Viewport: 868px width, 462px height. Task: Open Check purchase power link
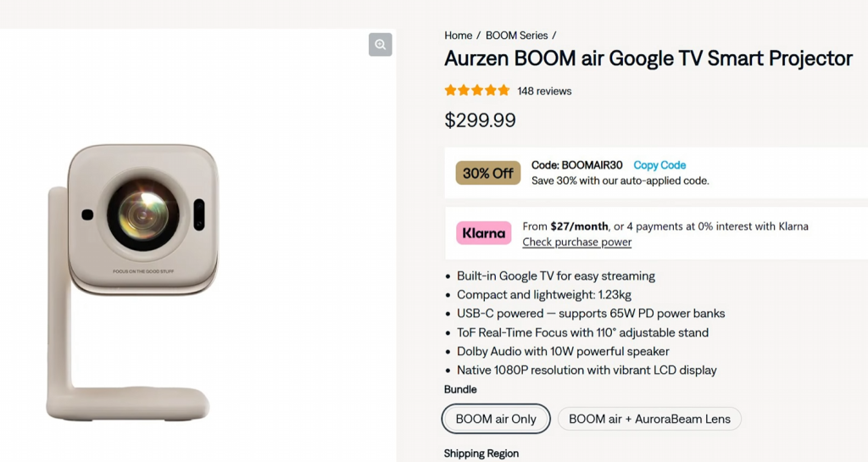coord(576,242)
